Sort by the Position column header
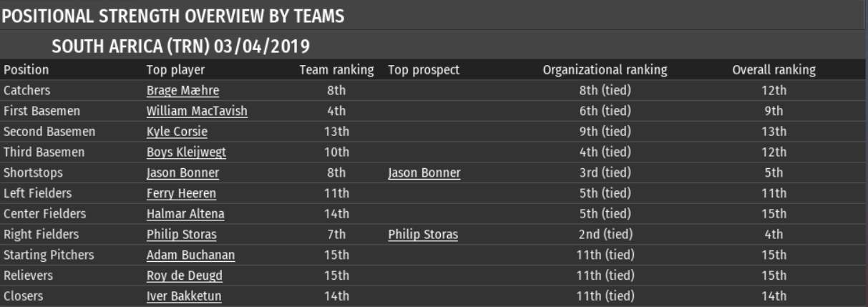 26,70
